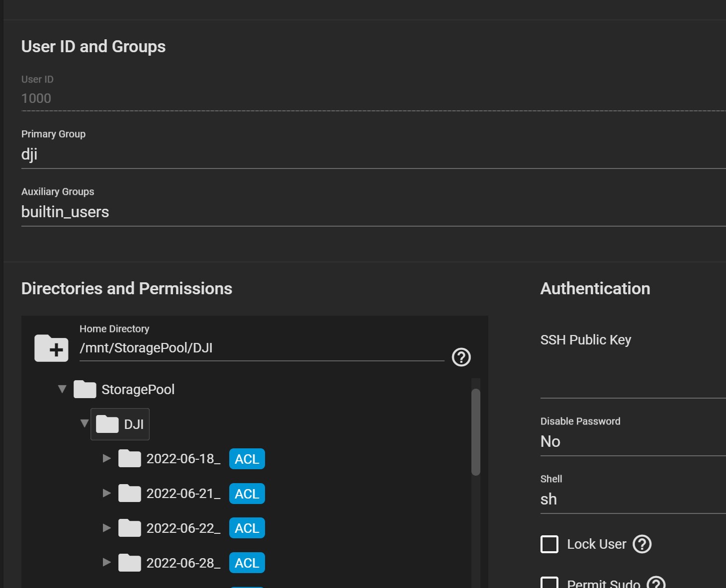726x588 pixels.
Task: Click the 2022-06-18_ folder icon
Action: pyautogui.click(x=130, y=458)
